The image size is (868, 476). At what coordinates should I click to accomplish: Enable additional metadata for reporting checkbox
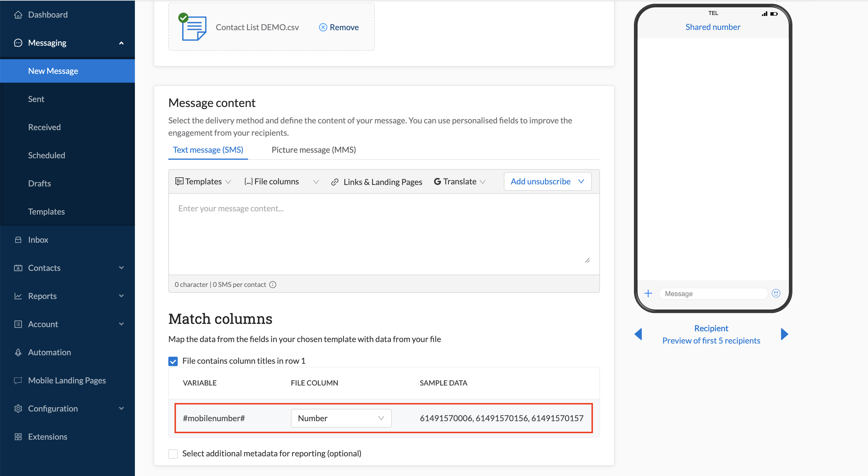point(173,454)
